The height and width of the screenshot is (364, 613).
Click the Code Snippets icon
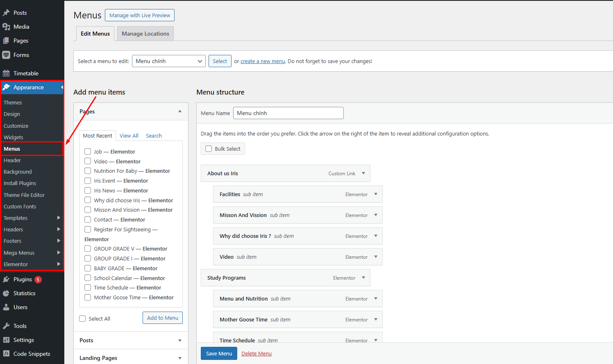click(x=6, y=354)
